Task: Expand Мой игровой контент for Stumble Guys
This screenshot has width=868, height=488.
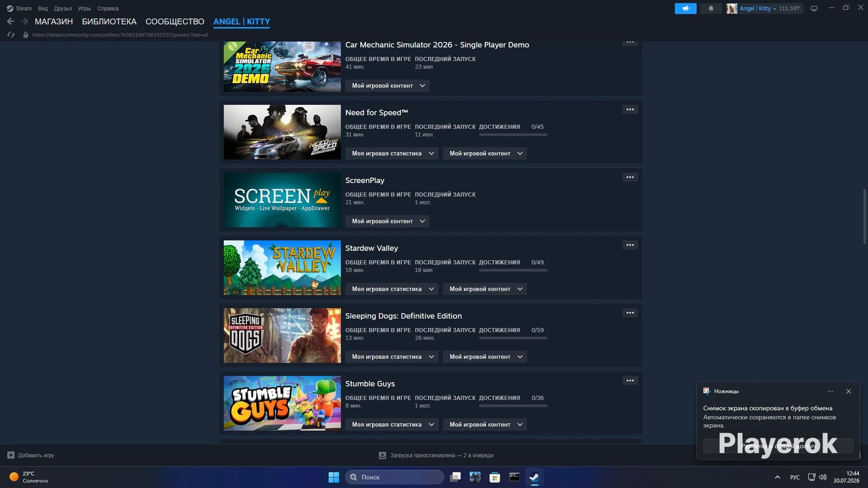Action: (x=485, y=425)
